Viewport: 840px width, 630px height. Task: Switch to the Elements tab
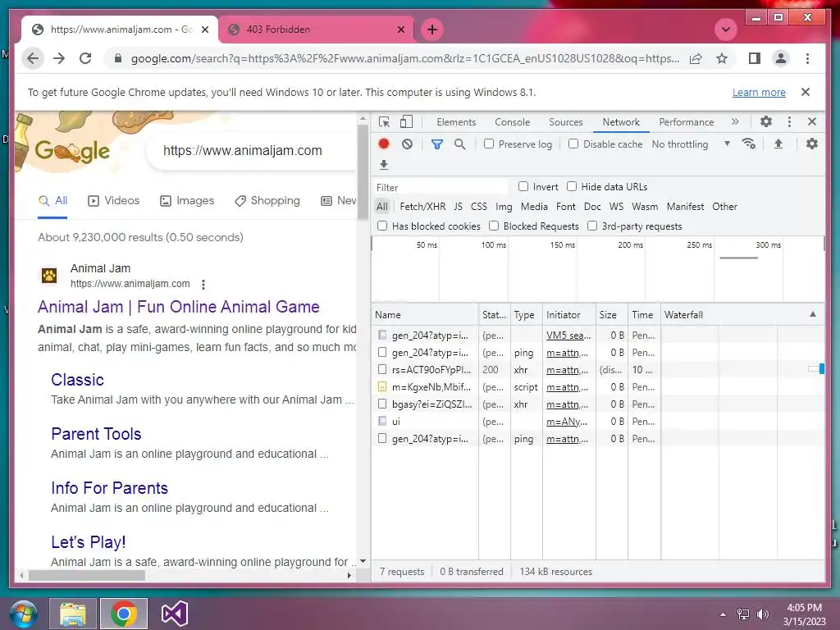(456, 122)
